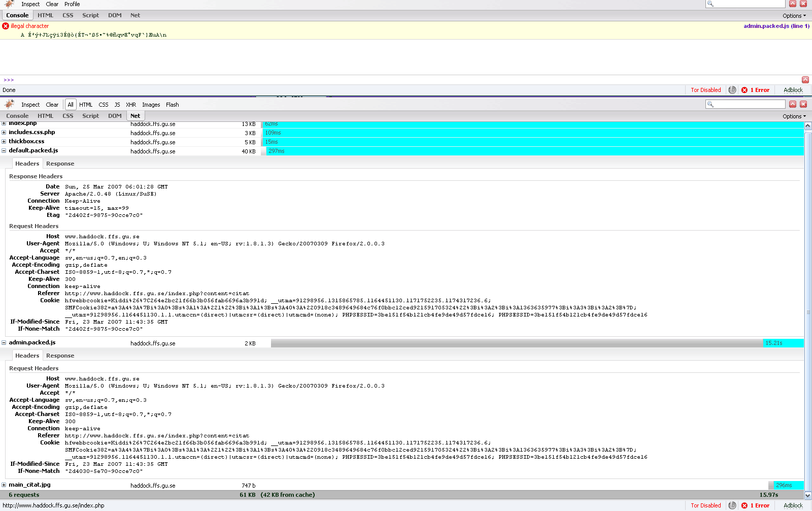Expand the includes.css.php request row

pos(4,132)
